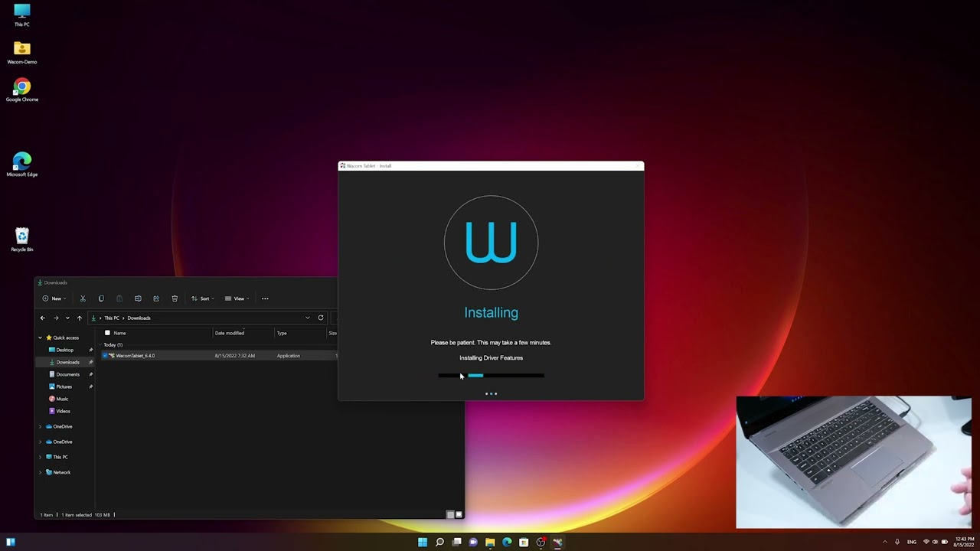Open the Windows Start menu

(423, 542)
